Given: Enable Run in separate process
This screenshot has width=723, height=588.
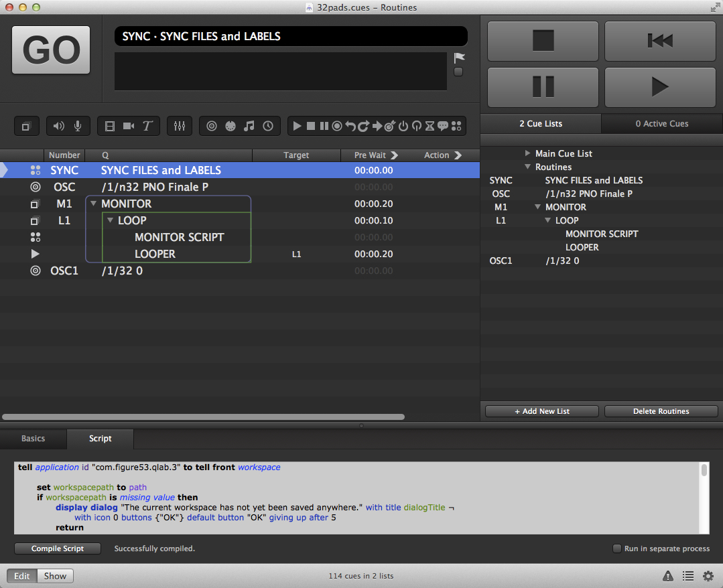Looking at the screenshot, I should [617, 548].
